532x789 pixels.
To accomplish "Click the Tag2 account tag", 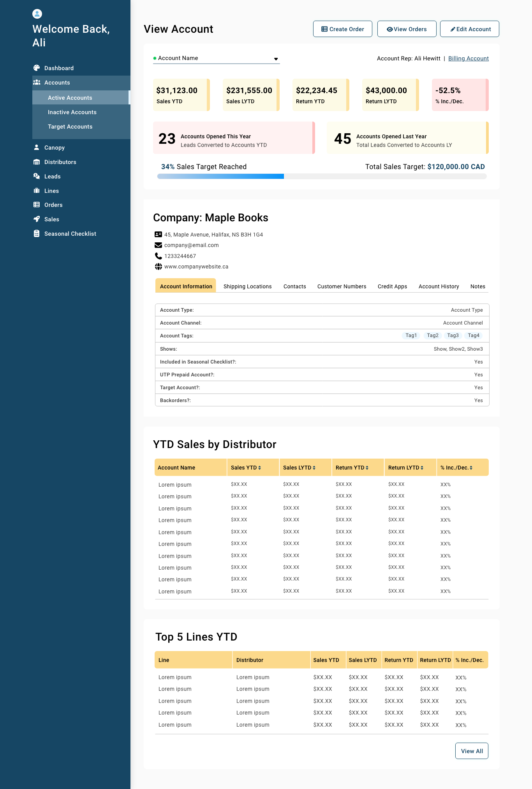I will (433, 335).
